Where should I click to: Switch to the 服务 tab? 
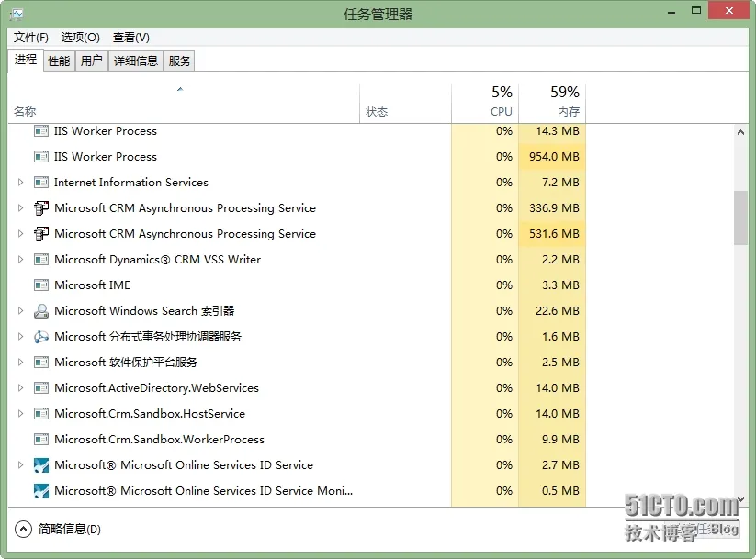point(179,61)
